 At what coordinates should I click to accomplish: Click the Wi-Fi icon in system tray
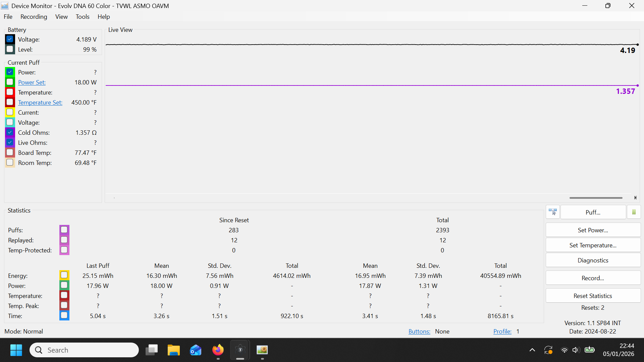coord(564,350)
